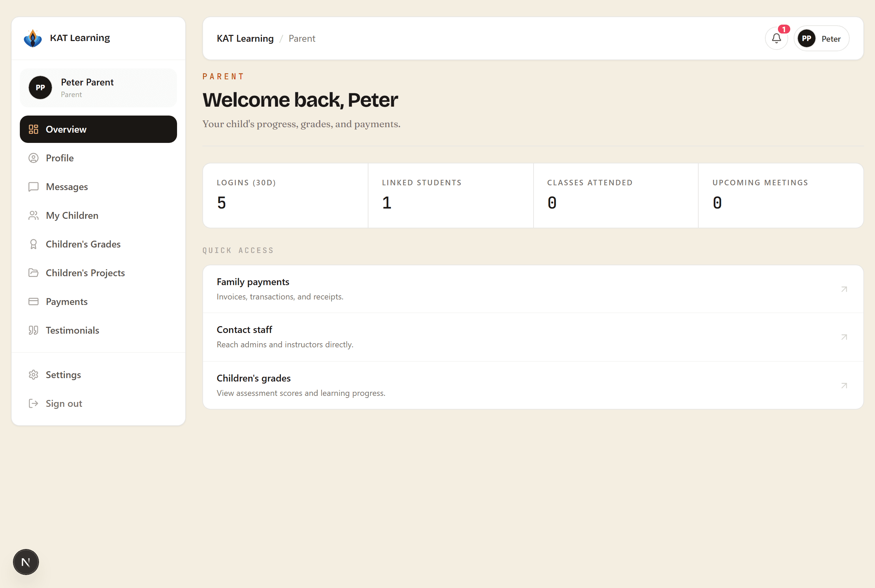
Task: Open Messages from sidebar
Action: (98, 187)
